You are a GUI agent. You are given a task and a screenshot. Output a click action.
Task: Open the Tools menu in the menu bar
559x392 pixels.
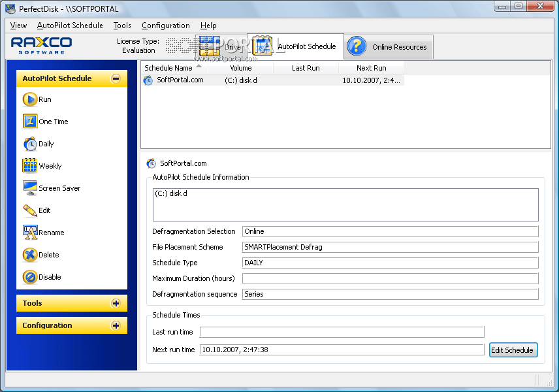pyautogui.click(x=122, y=25)
